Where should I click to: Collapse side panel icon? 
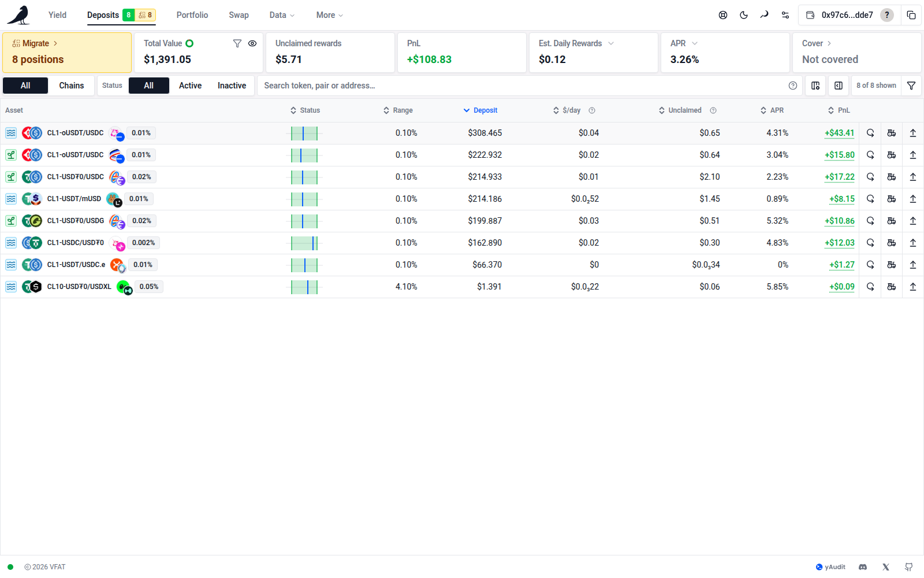click(839, 86)
